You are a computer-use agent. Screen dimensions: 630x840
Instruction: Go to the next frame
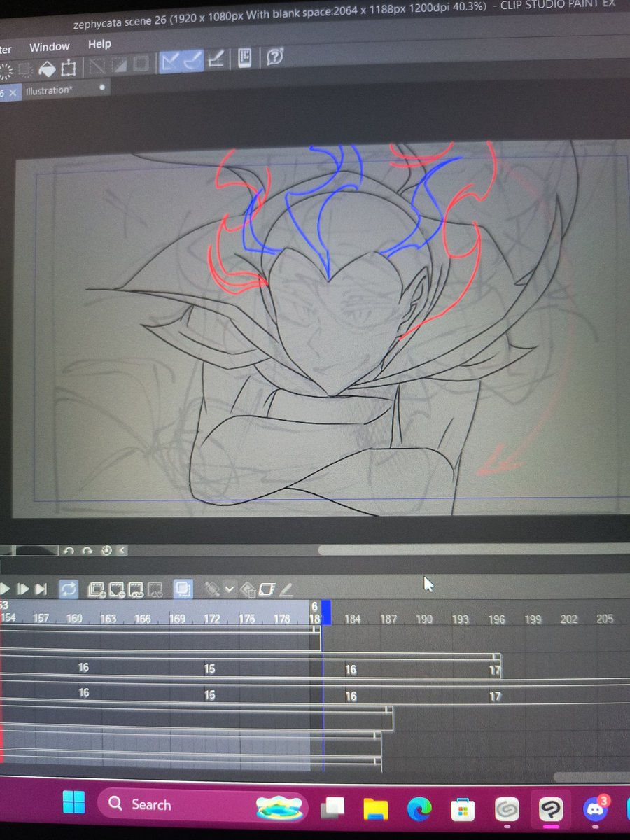22,589
